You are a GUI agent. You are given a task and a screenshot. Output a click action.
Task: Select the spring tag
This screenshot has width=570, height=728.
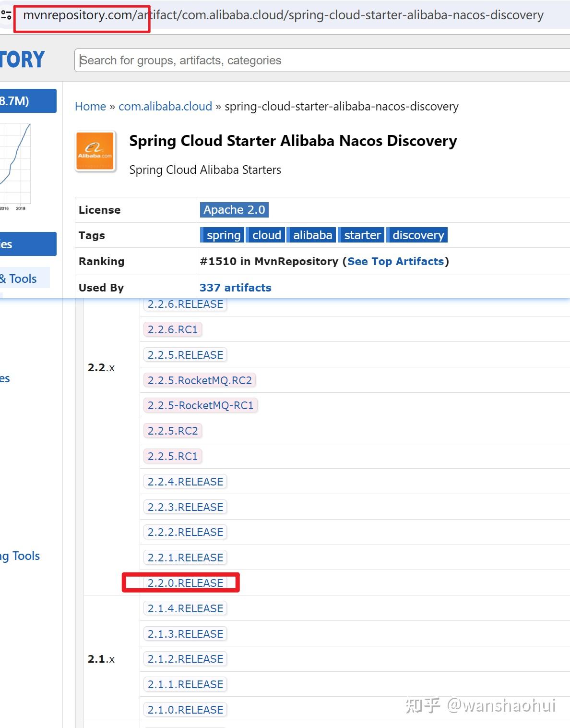click(223, 235)
